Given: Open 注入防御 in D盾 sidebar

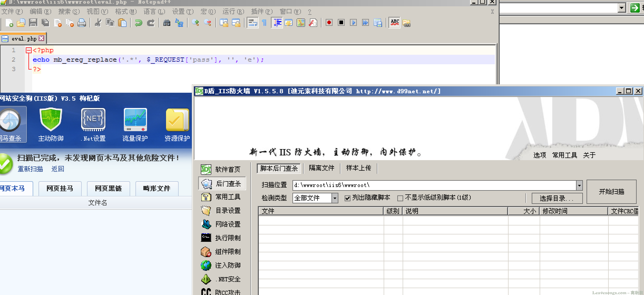Looking at the screenshot, I should tap(222, 265).
